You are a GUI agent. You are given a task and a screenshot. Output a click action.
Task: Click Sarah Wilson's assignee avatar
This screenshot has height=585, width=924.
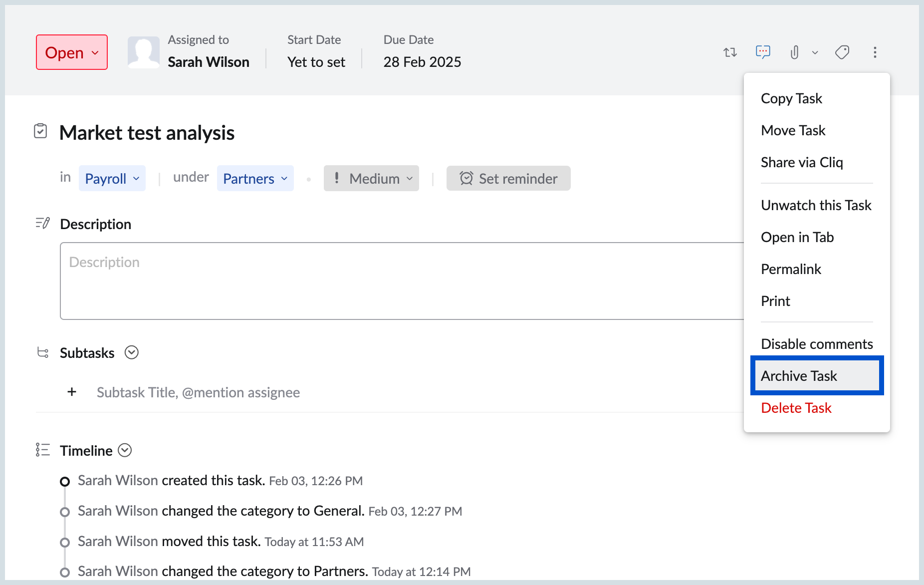pyautogui.click(x=143, y=52)
